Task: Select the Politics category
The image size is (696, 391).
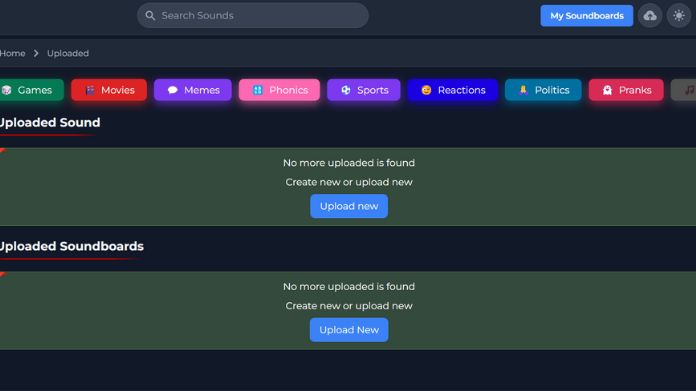Action: point(543,90)
